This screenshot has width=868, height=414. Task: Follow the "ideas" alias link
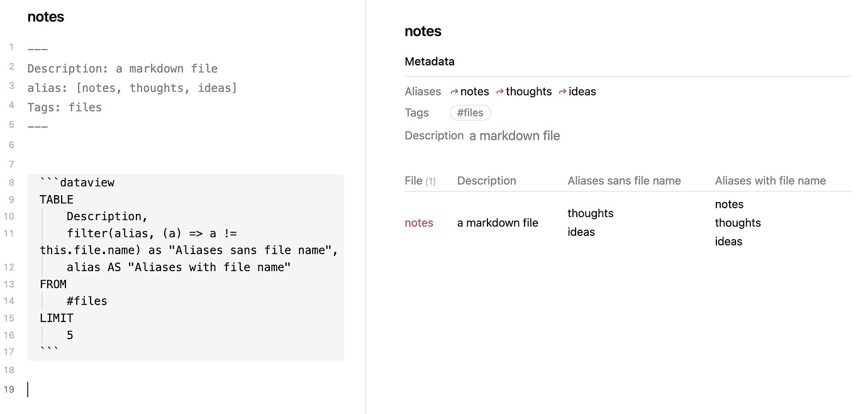[581, 91]
